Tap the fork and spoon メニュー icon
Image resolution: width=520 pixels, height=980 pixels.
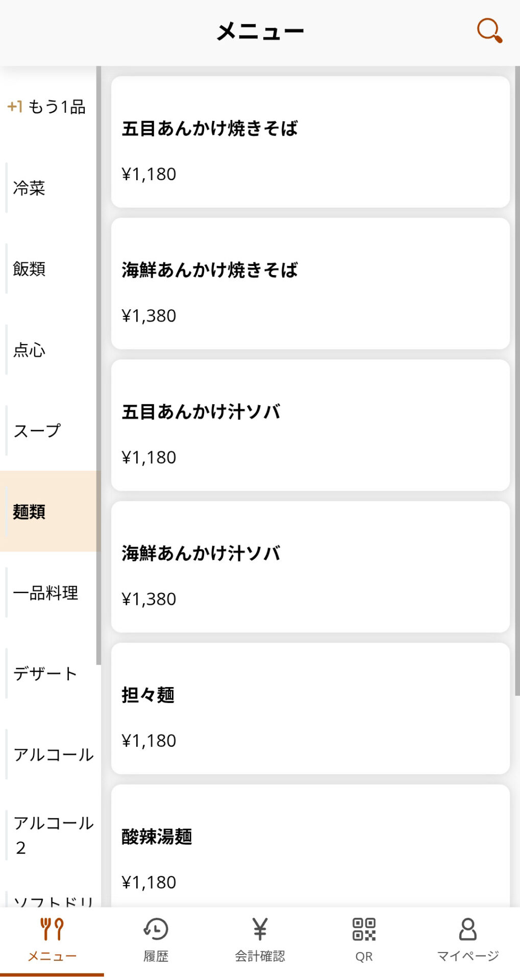coord(52,929)
